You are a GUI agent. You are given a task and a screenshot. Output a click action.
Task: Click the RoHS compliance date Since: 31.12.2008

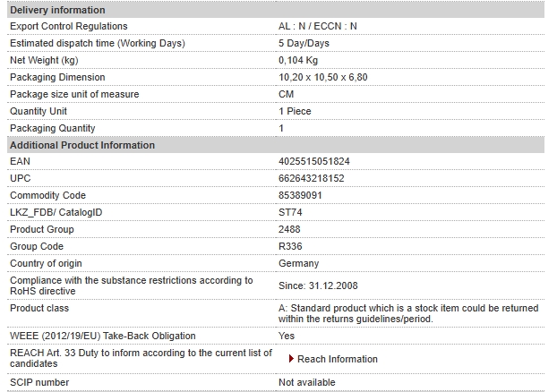coord(318,285)
